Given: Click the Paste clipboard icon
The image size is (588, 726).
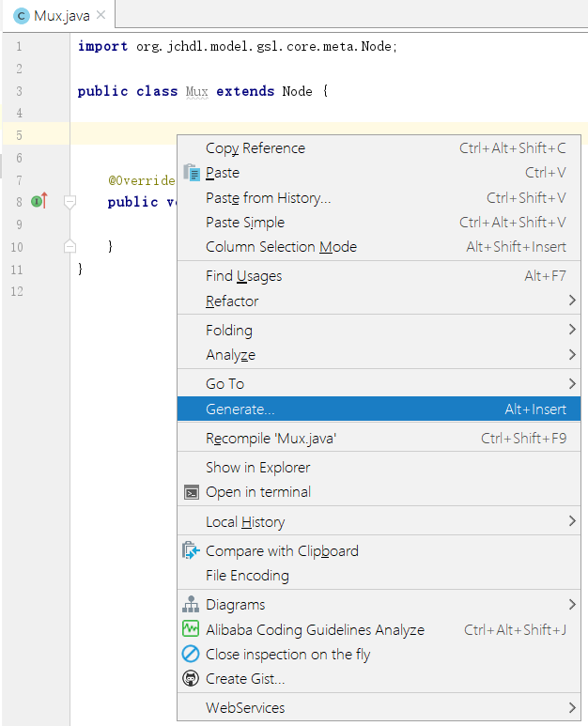Looking at the screenshot, I should pos(192,173).
